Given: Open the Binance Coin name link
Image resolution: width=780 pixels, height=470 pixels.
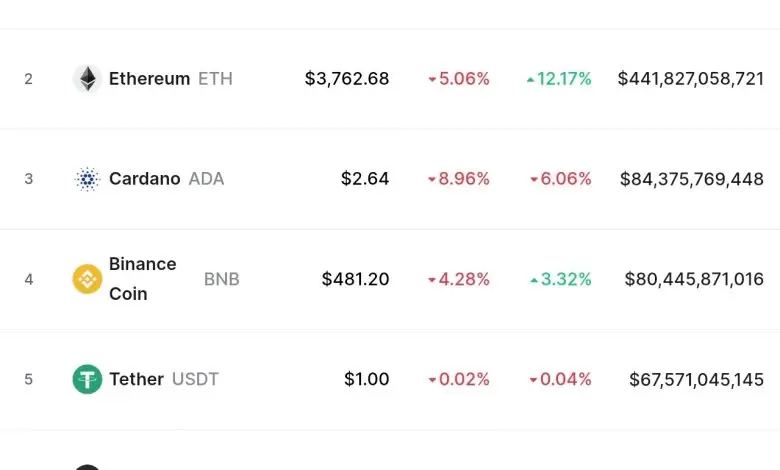Looking at the screenshot, I should (x=142, y=279).
